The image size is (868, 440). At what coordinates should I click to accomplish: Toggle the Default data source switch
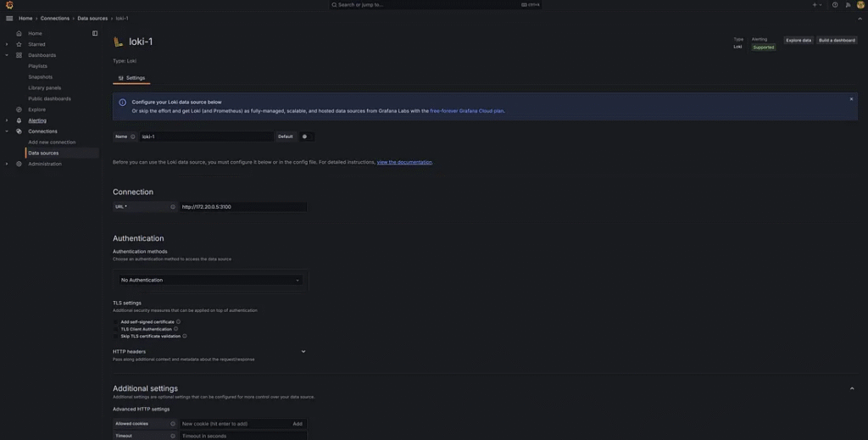click(x=307, y=136)
